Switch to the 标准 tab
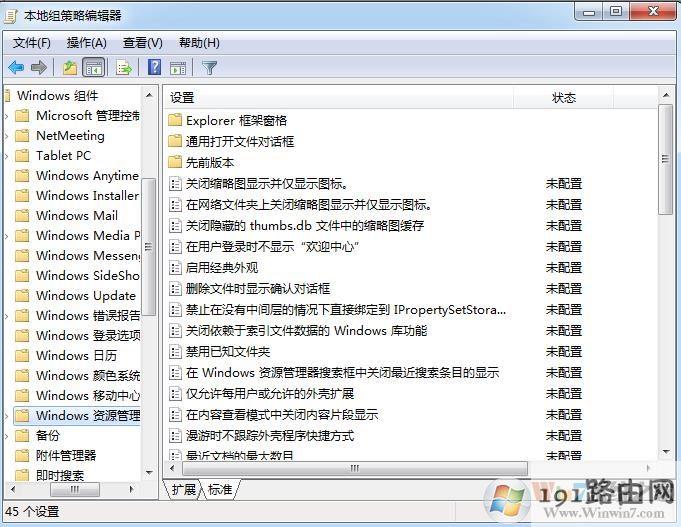681x527 pixels. 220,490
